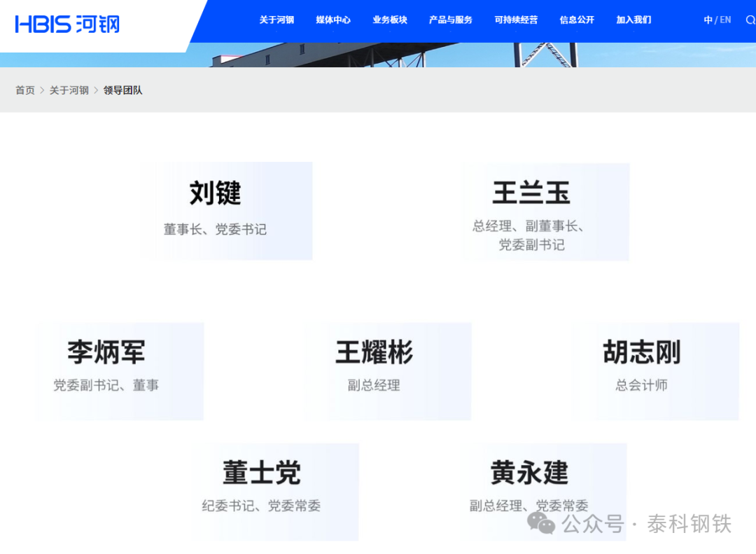Open the 可持续经营 menu
756x554 pixels.
tap(516, 20)
